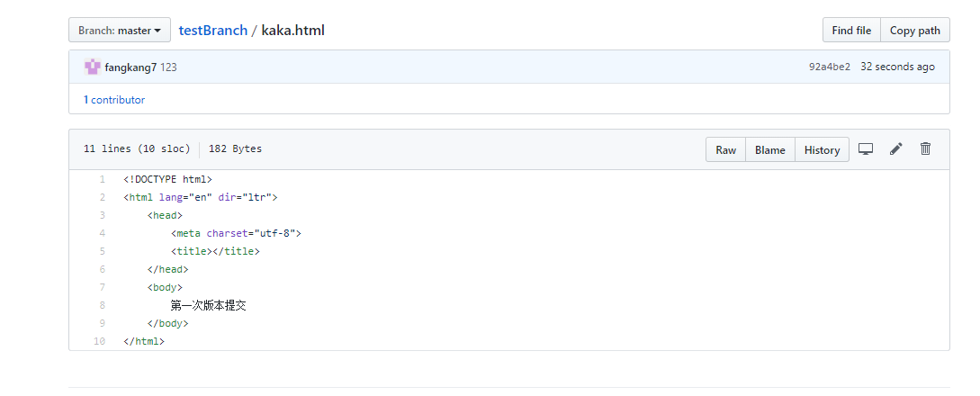980x396 pixels.
Task: Go to the testBranch repository link
Action: pyautogui.click(x=213, y=30)
